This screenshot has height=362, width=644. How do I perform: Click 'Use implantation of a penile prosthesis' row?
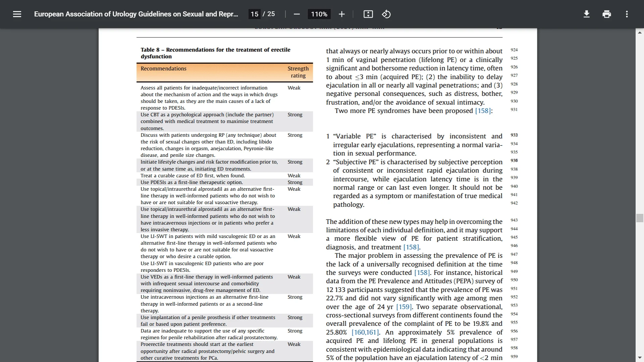tap(224, 321)
